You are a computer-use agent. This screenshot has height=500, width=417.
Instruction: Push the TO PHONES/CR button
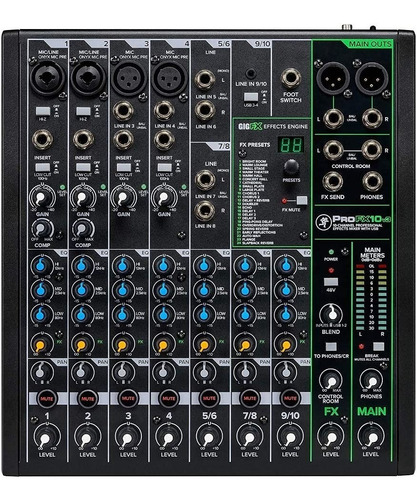pos(331,347)
